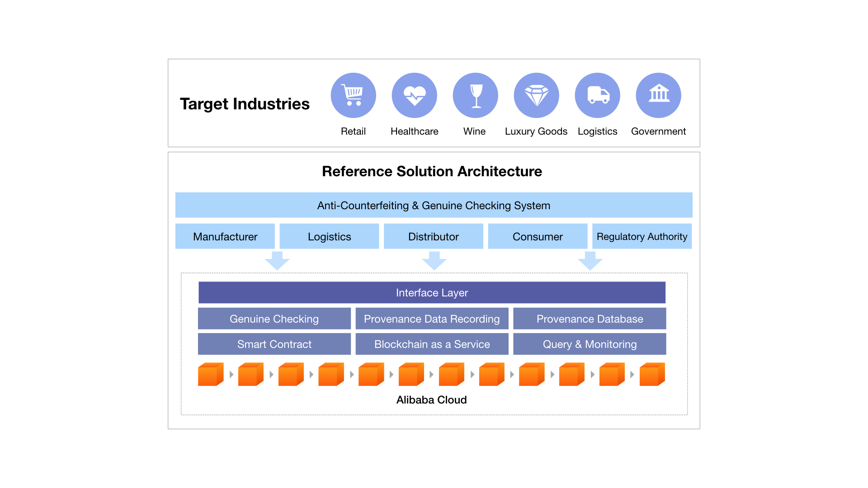Click the Reference Solution Architecture title
868x488 pixels.
pos(432,171)
